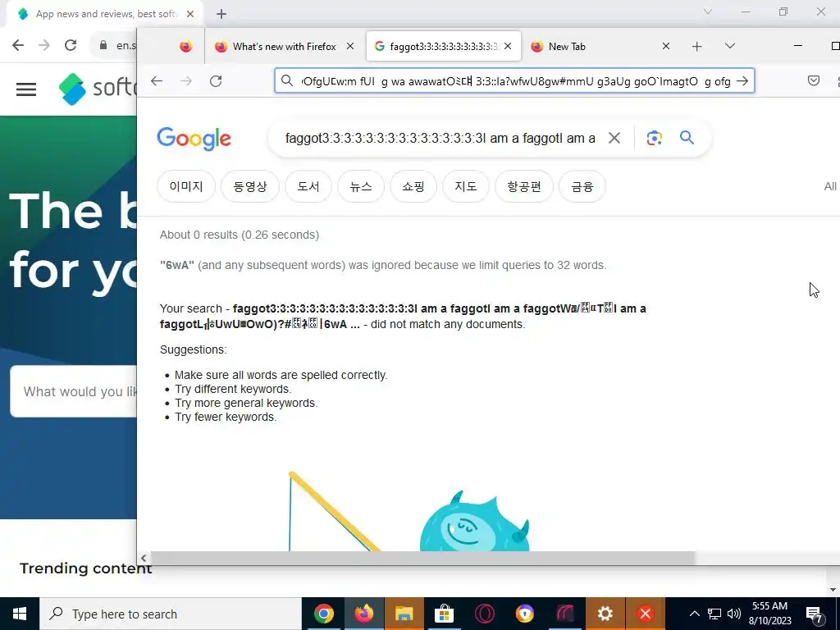
Task: Reload the Firefox page
Action: pyautogui.click(x=216, y=81)
